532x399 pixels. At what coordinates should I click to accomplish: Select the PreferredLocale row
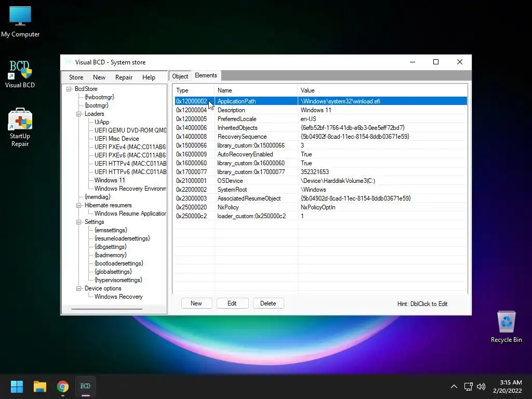pos(321,119)
